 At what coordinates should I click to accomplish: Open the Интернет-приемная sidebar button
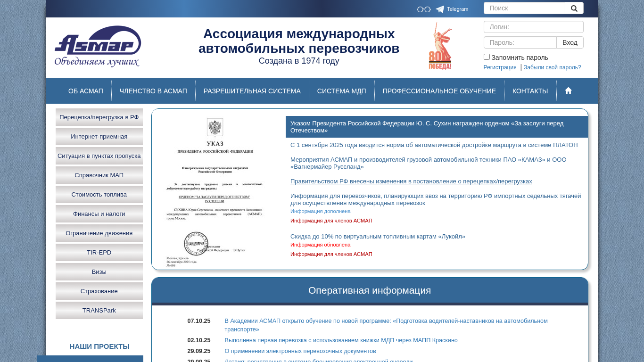pyautogui.click(x=99, y=136)
